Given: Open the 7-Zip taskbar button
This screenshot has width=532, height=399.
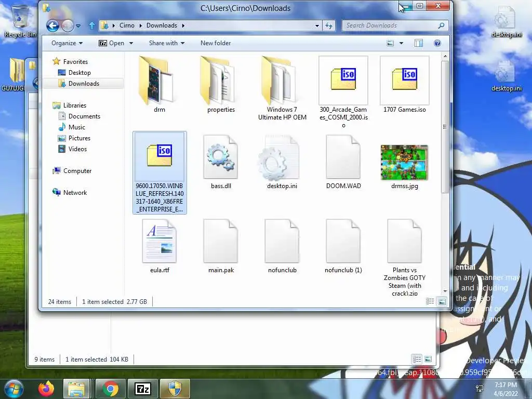Looking at the screenshot, I should [142, 389].
